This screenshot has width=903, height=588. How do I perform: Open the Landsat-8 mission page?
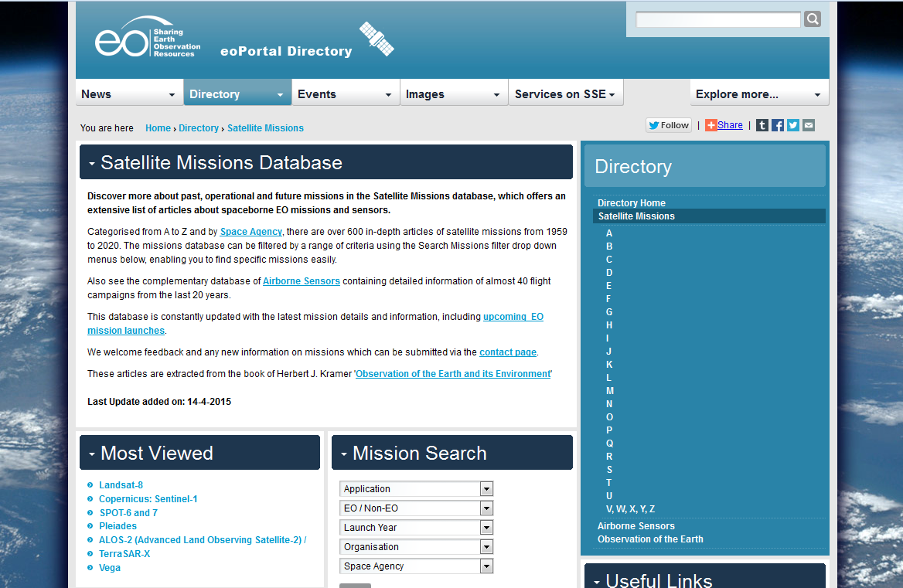click(121, 484)
